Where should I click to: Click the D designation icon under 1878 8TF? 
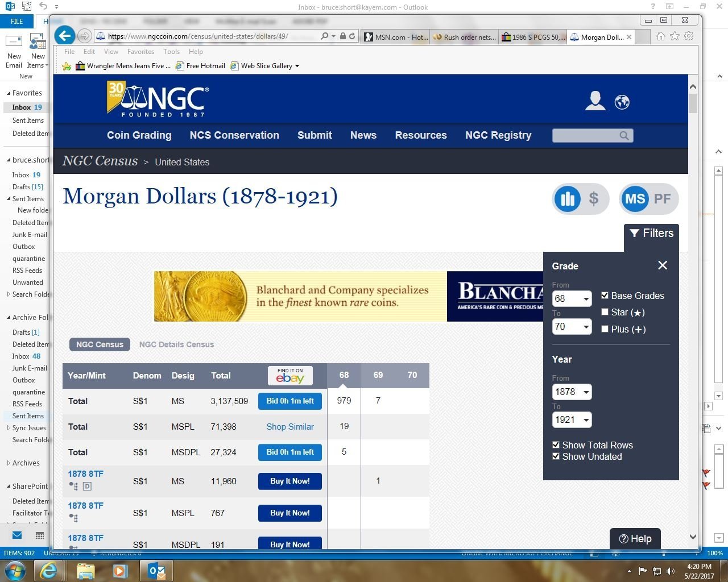(x=87, y=486)
